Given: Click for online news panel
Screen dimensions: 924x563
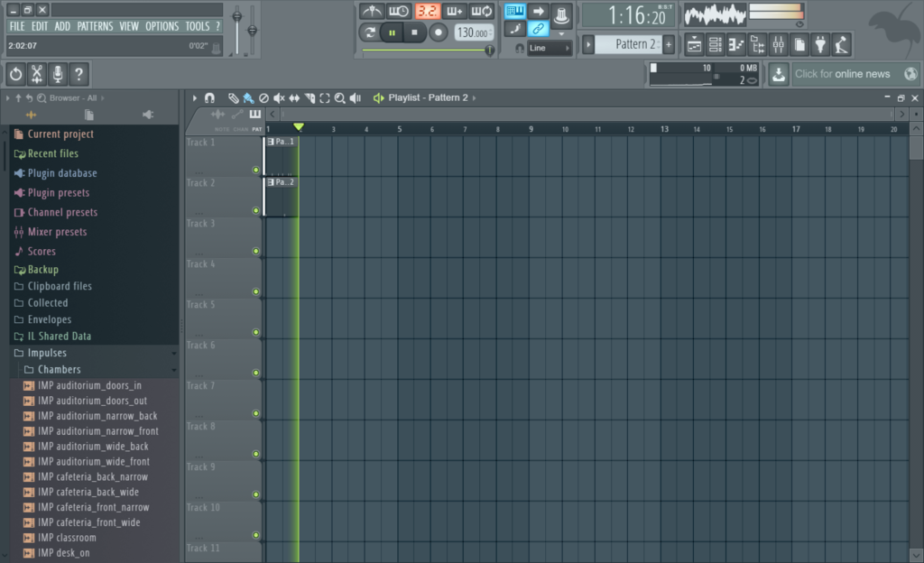Looking at the screenshot, I should tap(855, 74).
